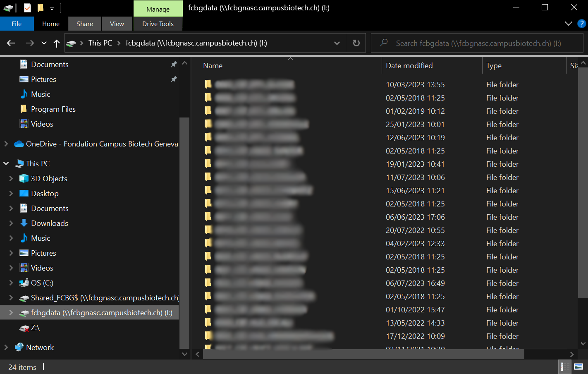
Task: Click the New Folder quick access icon
Action: click(40, 8)
